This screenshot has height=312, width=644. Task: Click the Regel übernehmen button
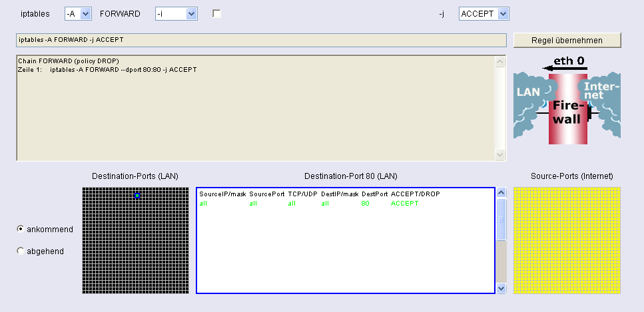tap(567, 40)
